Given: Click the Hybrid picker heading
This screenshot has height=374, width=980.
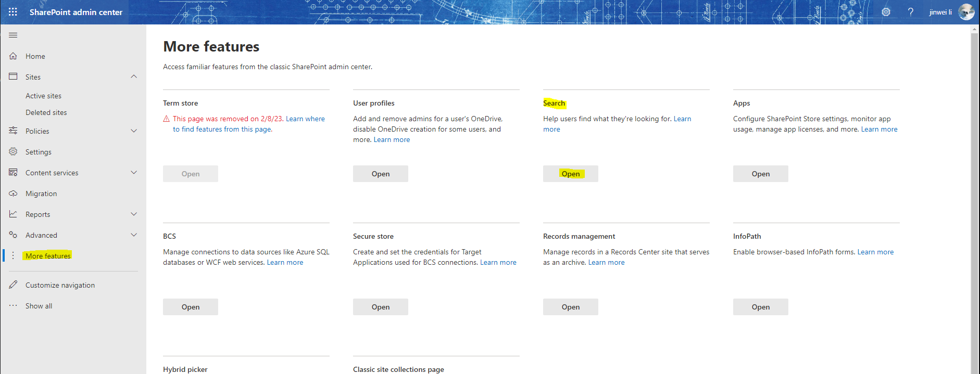Looking at the screenshot, I should point(185,369).
